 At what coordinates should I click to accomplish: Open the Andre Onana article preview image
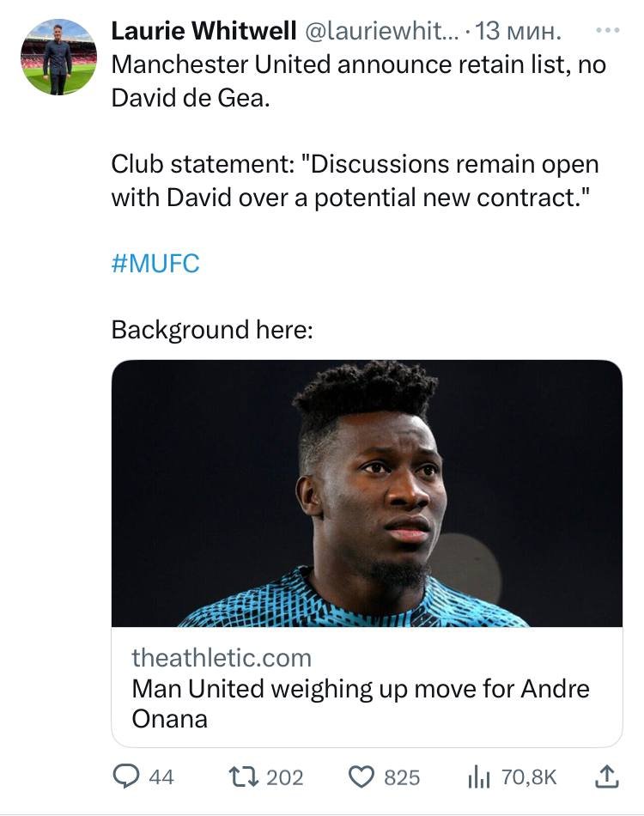[x=367, y=493]
